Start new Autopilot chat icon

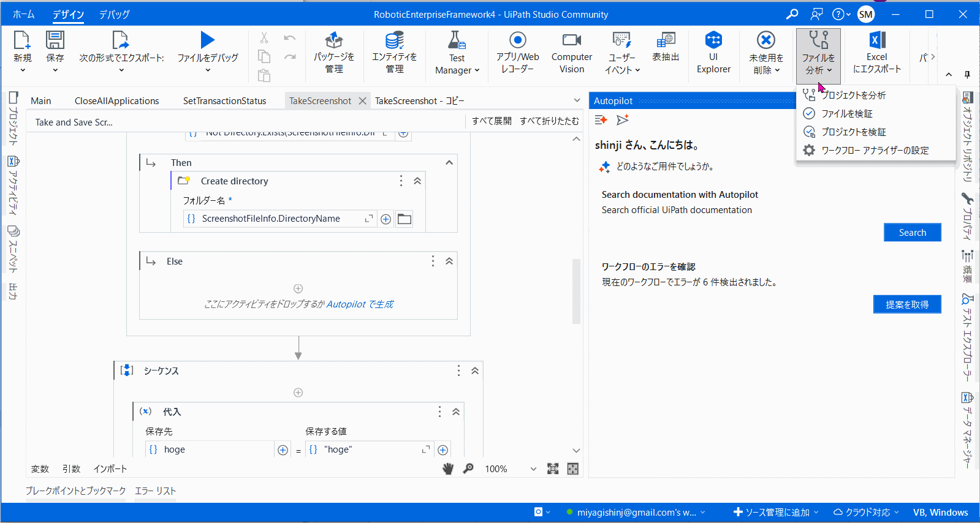click(x=601, y=120)
